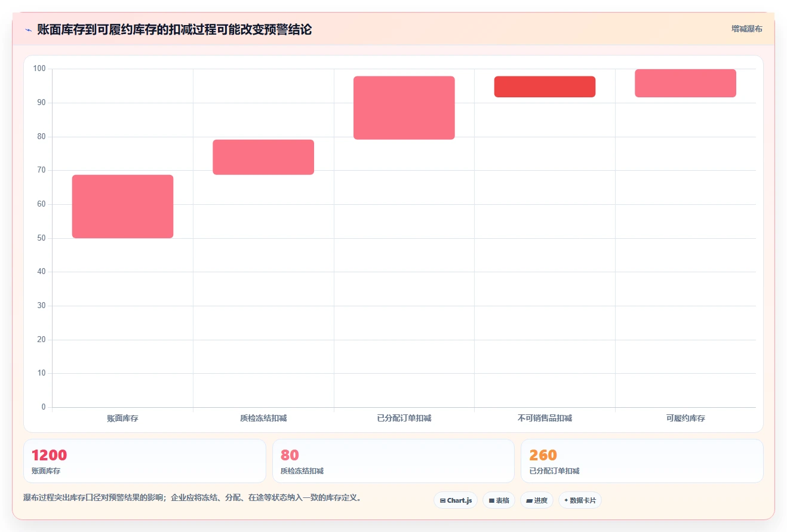Click the 可履约库存 waterfall bar
This screenshot has height=532, width=787.
(x=685, y=83)
